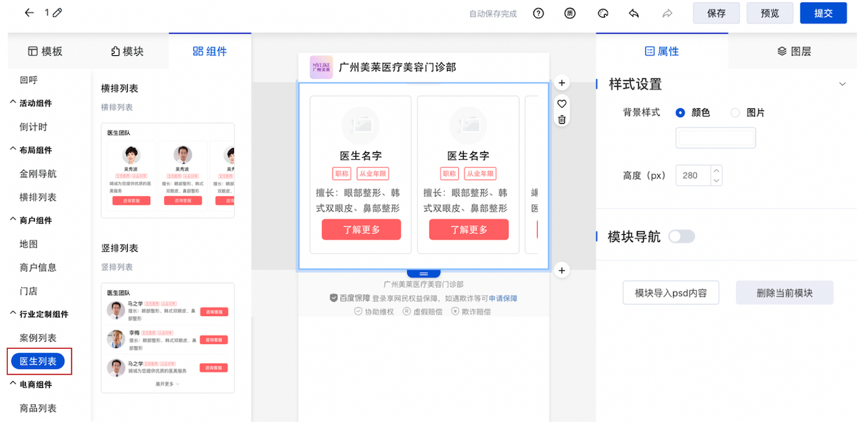This screenshot has height=427, width=868.
Task: Collapse the 商户组件 category
Action: tap(13, 221)
